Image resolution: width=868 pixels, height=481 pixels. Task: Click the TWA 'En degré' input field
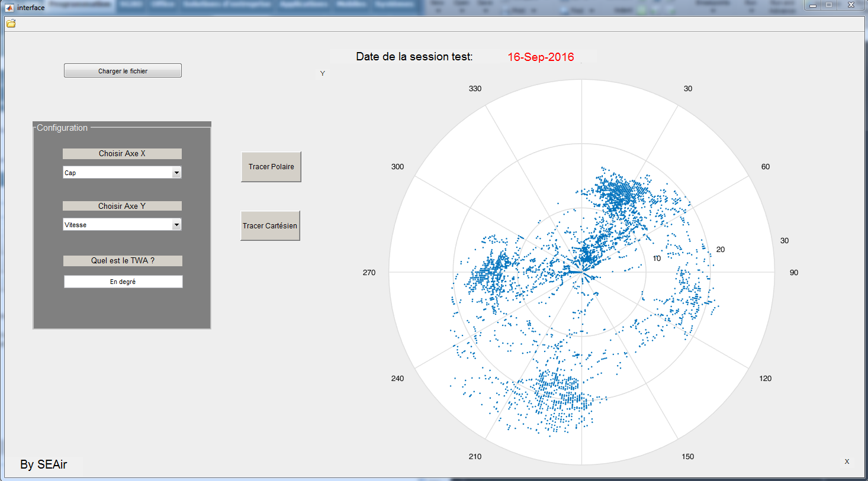123,282
